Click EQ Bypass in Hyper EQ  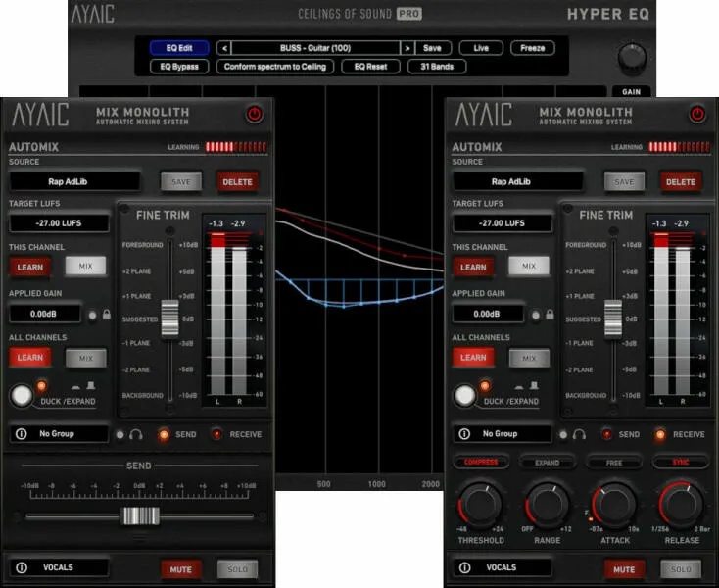pos(179,67)
